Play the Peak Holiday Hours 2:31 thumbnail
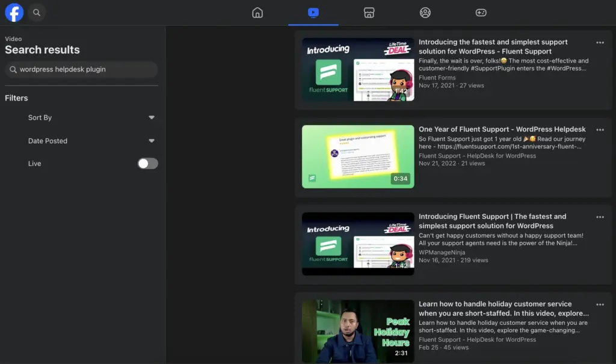Screen dimensions: 616x364 pyautogui.click(x=358, y=332)
